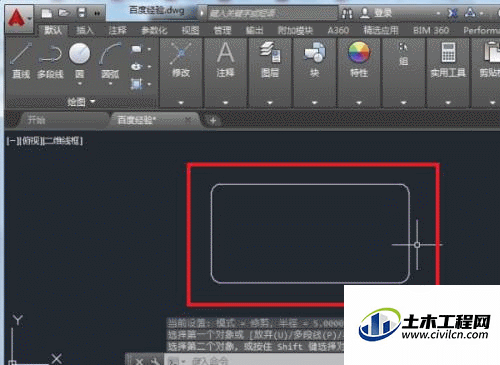Click the 登录 sign-in button
500x365 pixels.
375,13
